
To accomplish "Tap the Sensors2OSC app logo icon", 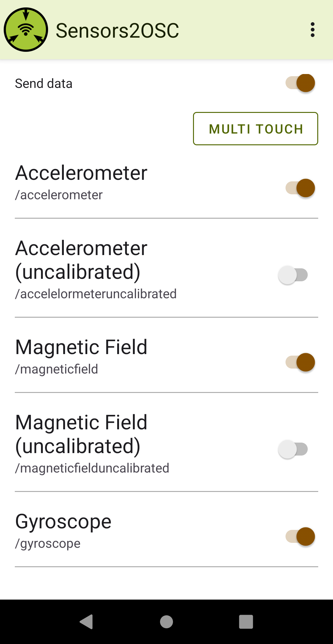I will pyautogui.click(x=26, y=30).
